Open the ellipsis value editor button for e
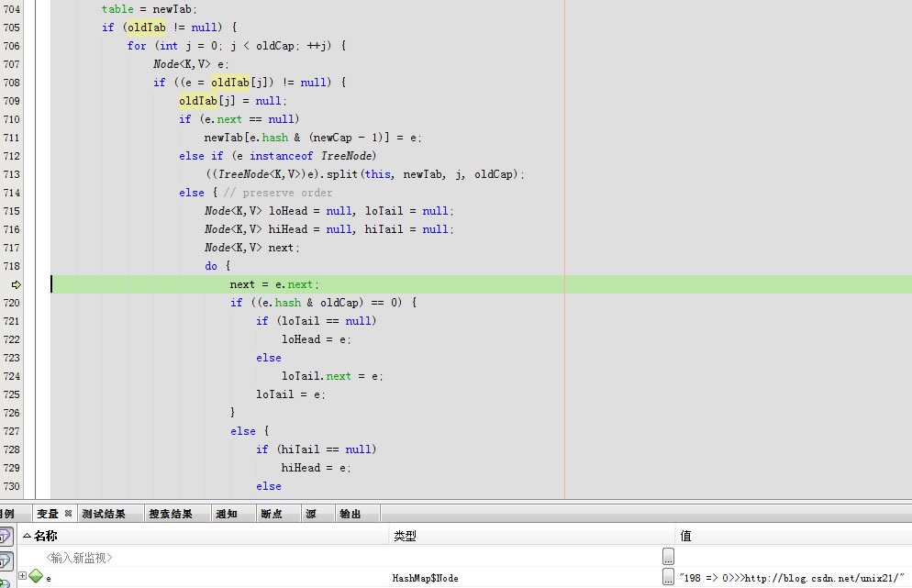The image size is (912, 588). (x=668, y=577)
